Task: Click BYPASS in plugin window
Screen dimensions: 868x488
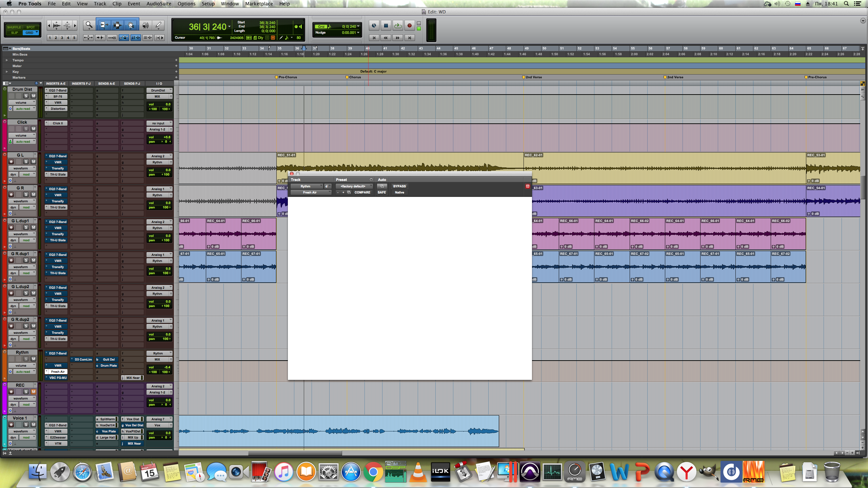Action: click(399, 186)
